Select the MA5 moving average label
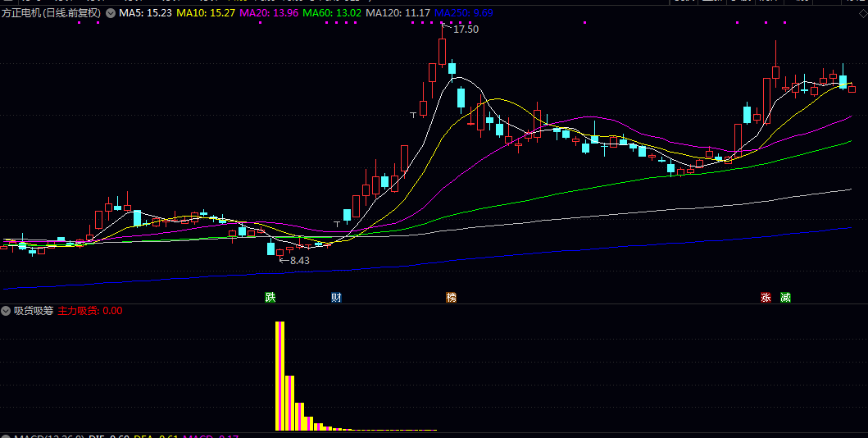This screenshot has width=868, height=438. pos(146,13)
